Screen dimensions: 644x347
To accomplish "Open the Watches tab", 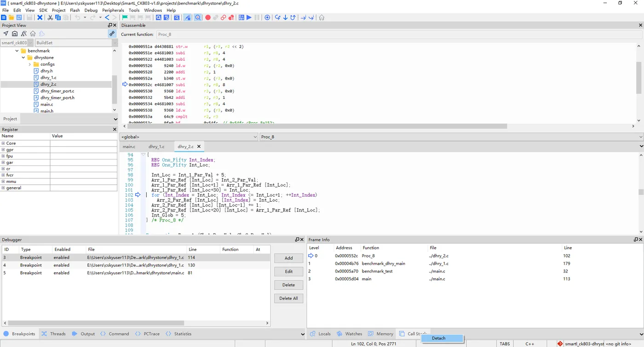I will 349,334.
